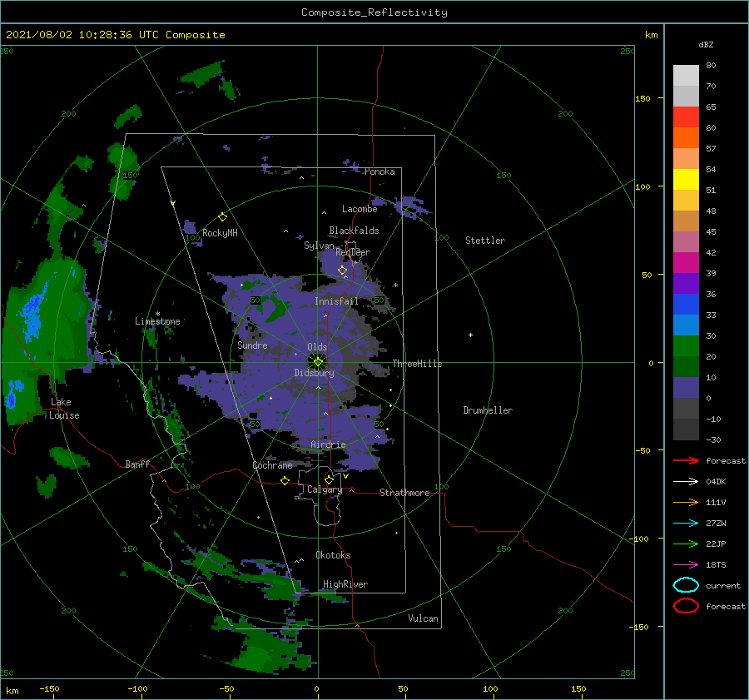Click the Sylvan label
The height and width of the screenshot is (700, 749).
319,246
